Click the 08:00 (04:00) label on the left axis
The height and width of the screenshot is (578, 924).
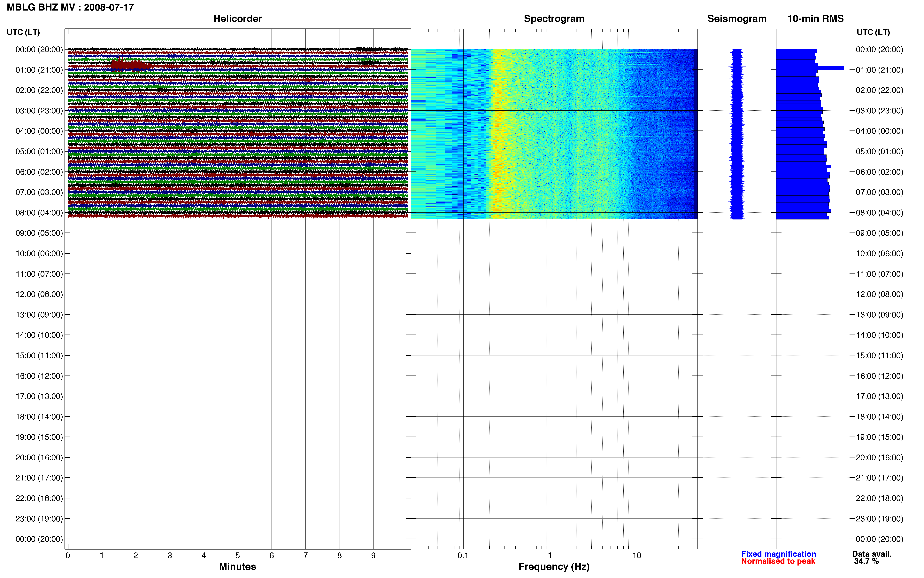(x=39, y=213)
